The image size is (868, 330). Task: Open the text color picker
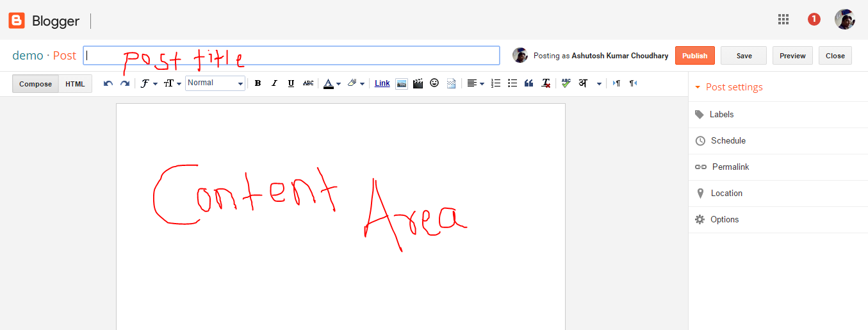[x=331, y=83]
